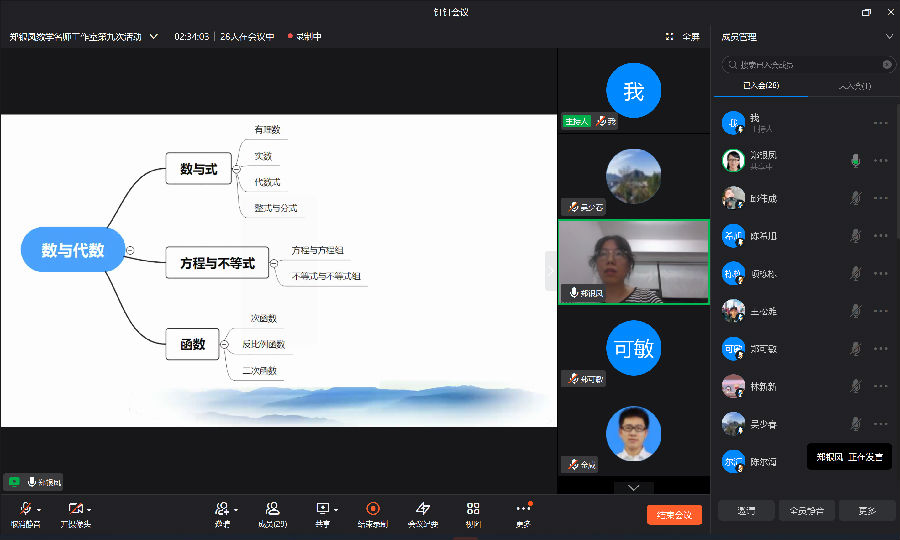Expand the meeting title dropdown chevron

(153, 36)
